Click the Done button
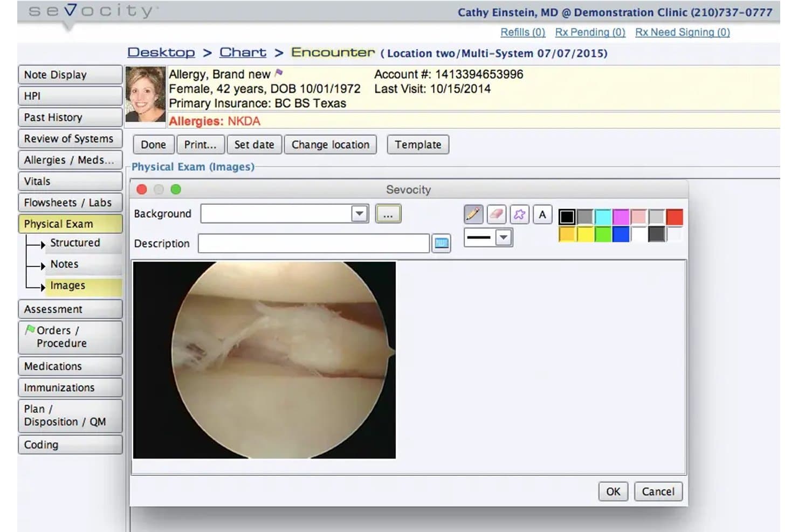The width and height of the screenshot is (798, 532). [154, 144]
